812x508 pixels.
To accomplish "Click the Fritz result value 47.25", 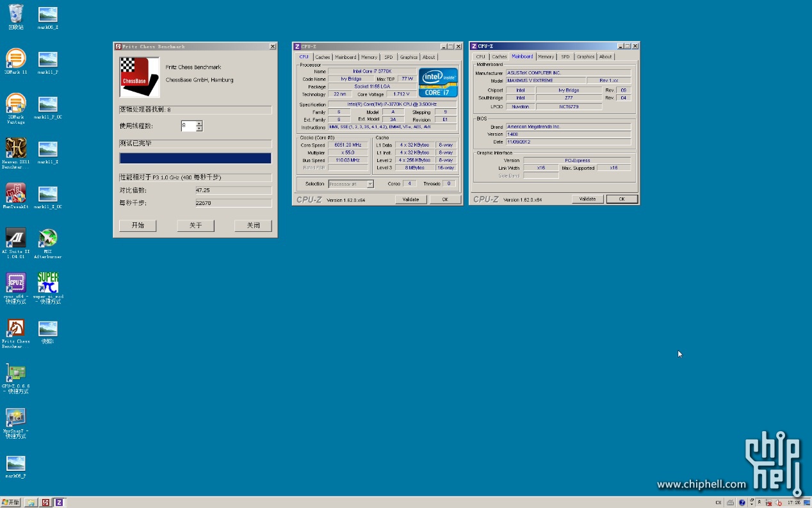I will [233, 190].
